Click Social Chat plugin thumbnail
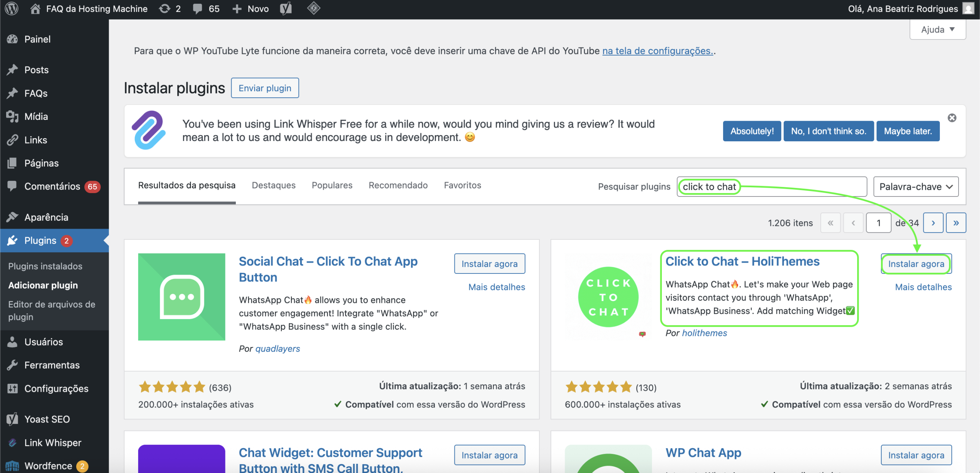This screenshot has height=473, width=980. pyautogui.click(x=182, y=297)
